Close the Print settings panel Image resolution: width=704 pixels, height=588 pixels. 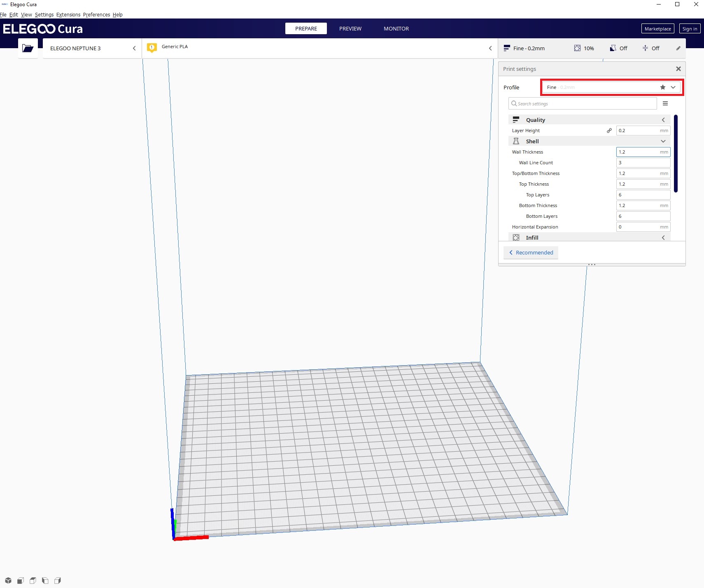pyautogui.click(x=678, y=69)
